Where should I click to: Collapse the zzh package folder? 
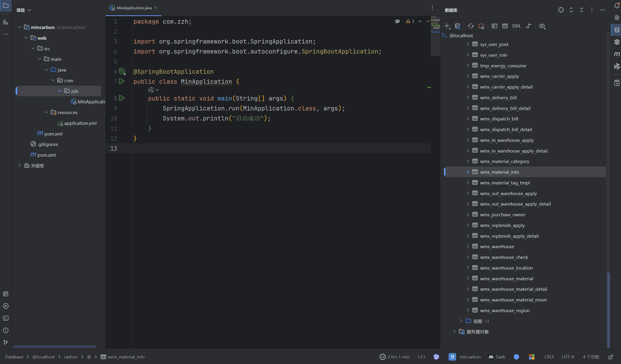tap(60, 91)
